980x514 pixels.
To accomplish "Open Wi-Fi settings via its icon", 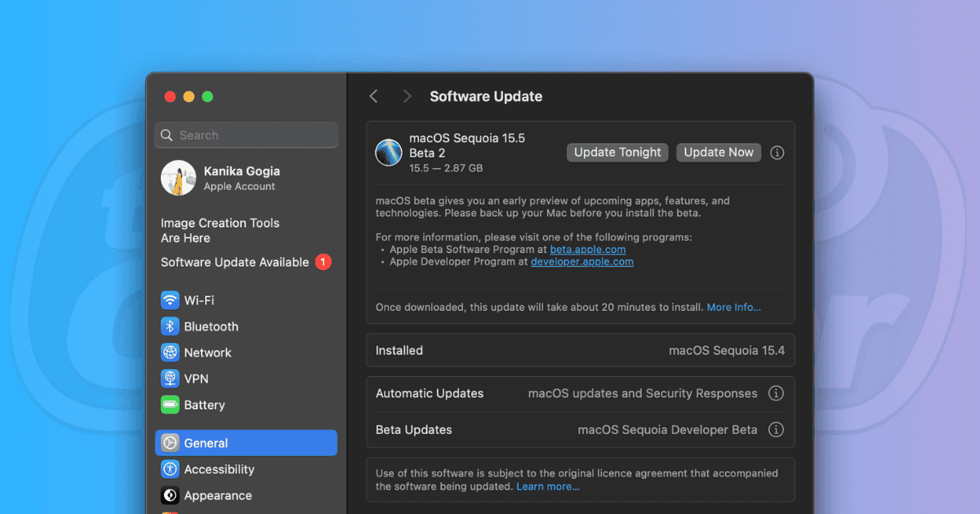I will [x=170, y=300].
